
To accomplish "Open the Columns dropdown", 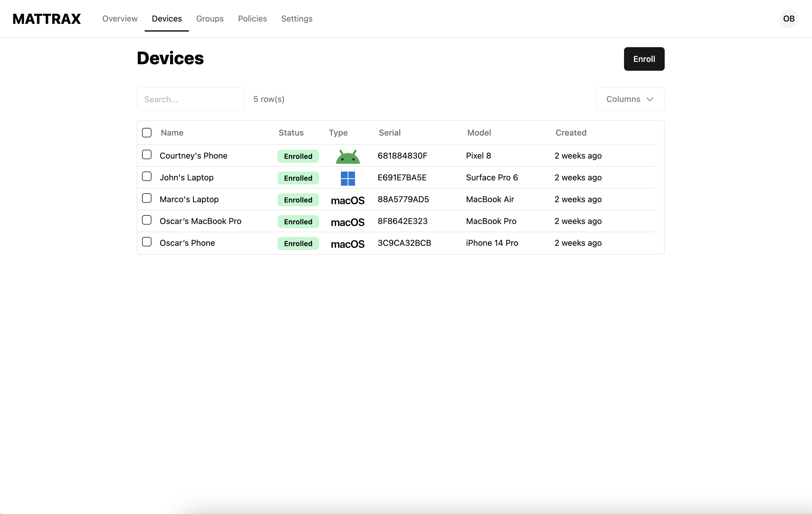I will [630, 99].
